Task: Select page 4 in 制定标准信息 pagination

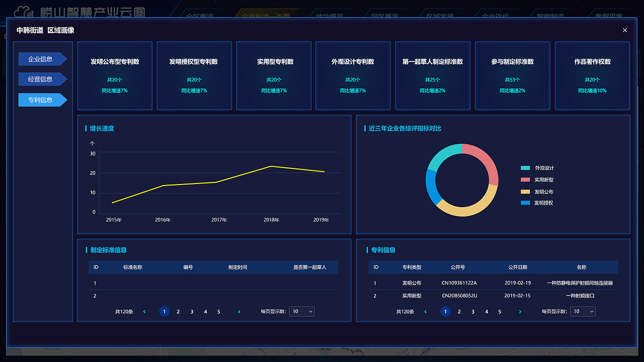Action: 205,312
